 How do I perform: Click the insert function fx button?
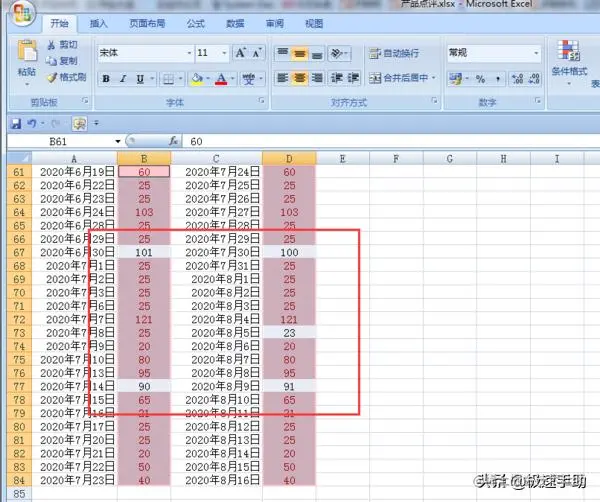coord(174,141)
